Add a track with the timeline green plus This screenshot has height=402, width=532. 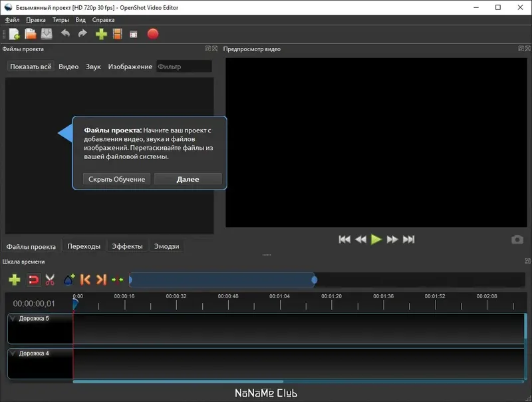15,280
